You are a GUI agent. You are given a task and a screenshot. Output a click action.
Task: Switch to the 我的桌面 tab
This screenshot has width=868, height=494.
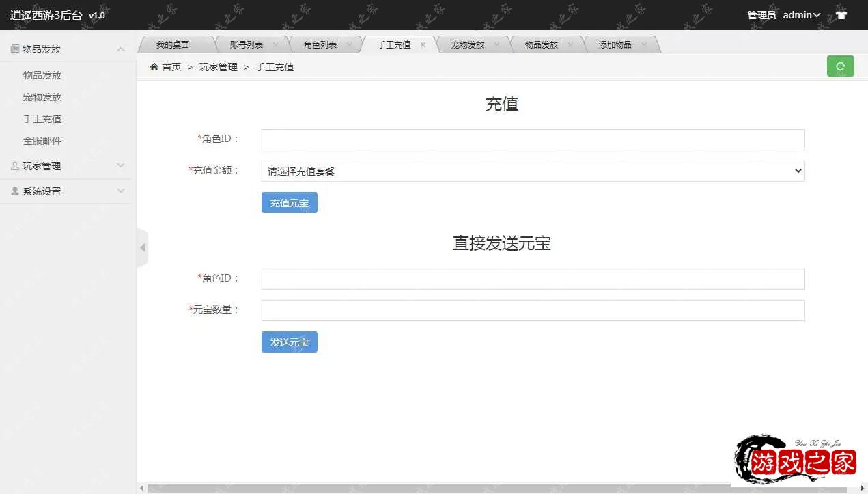coord(174,44)
